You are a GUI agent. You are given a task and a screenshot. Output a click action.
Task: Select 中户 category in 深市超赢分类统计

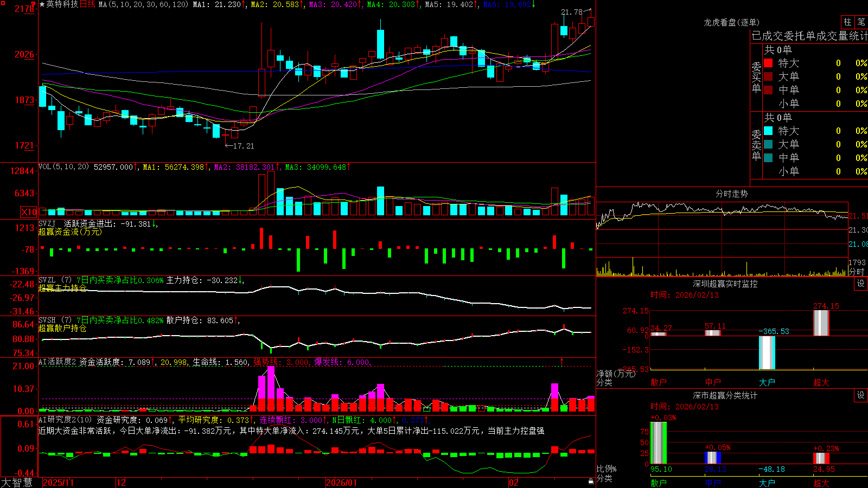(713, 483)
